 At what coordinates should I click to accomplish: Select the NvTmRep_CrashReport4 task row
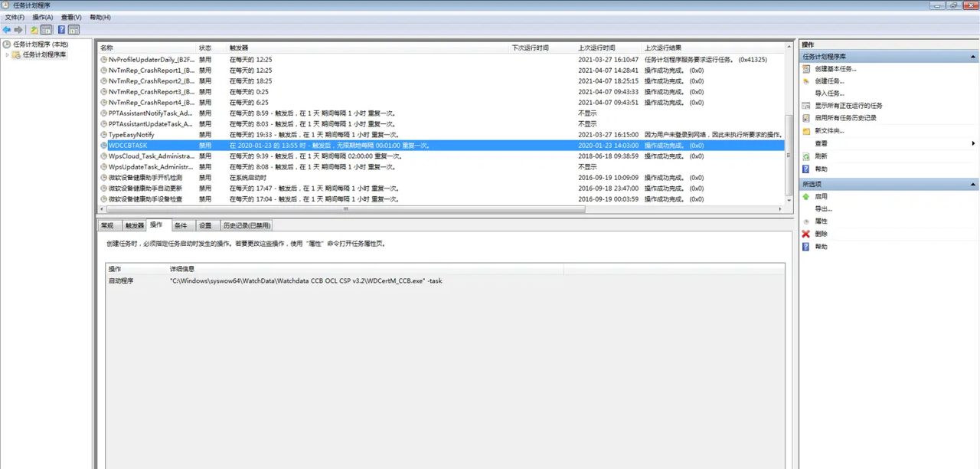pos(442,102)
